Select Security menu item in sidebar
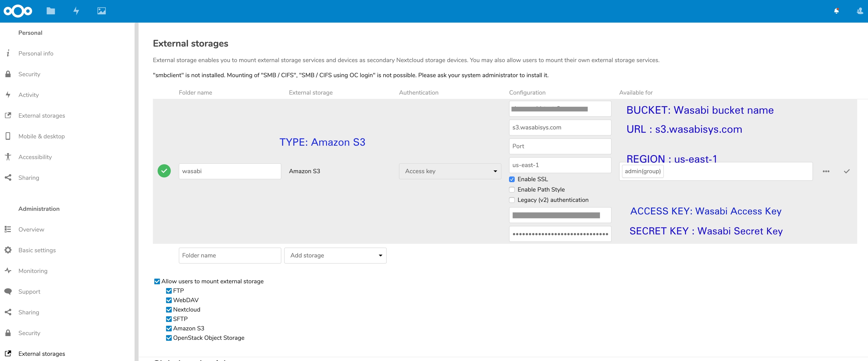 [30, 74]
